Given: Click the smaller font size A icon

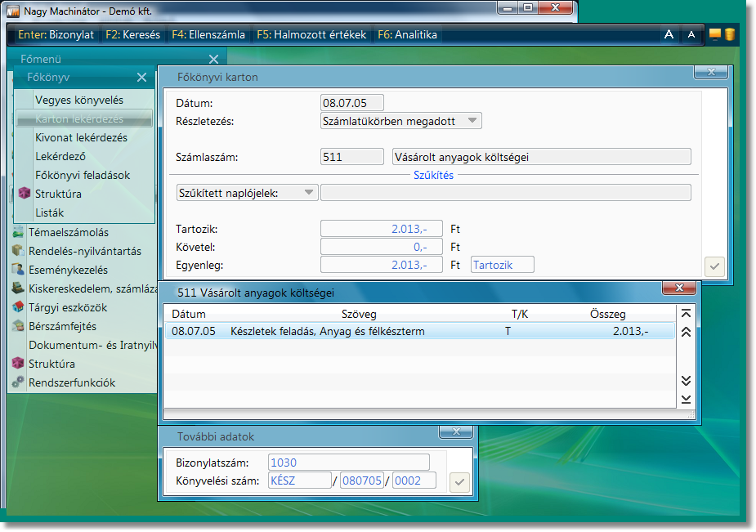Looking at the screenshot, I should (x=691, y=34).
